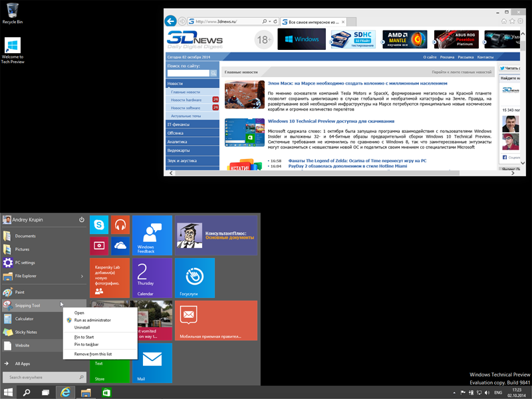Open the Calendar Thursday tile
The image size is (532, 399).
coord(152,278)
